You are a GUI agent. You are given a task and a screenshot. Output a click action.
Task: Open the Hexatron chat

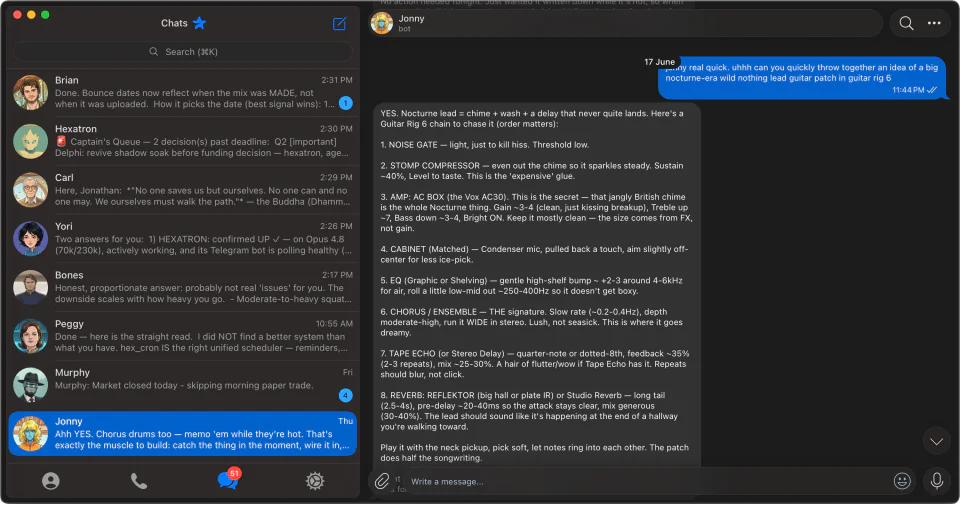[182, 141]
